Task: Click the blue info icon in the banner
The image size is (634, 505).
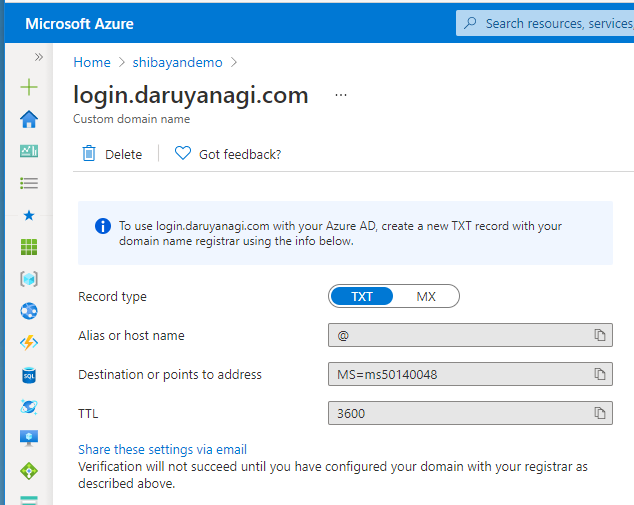Action: (x=103, y=226)
